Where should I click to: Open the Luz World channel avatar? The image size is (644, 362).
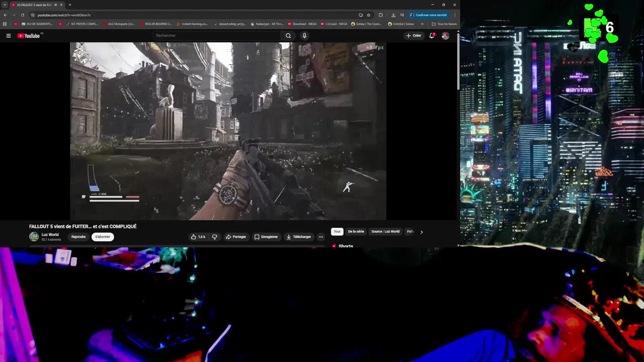coord(34,237)
